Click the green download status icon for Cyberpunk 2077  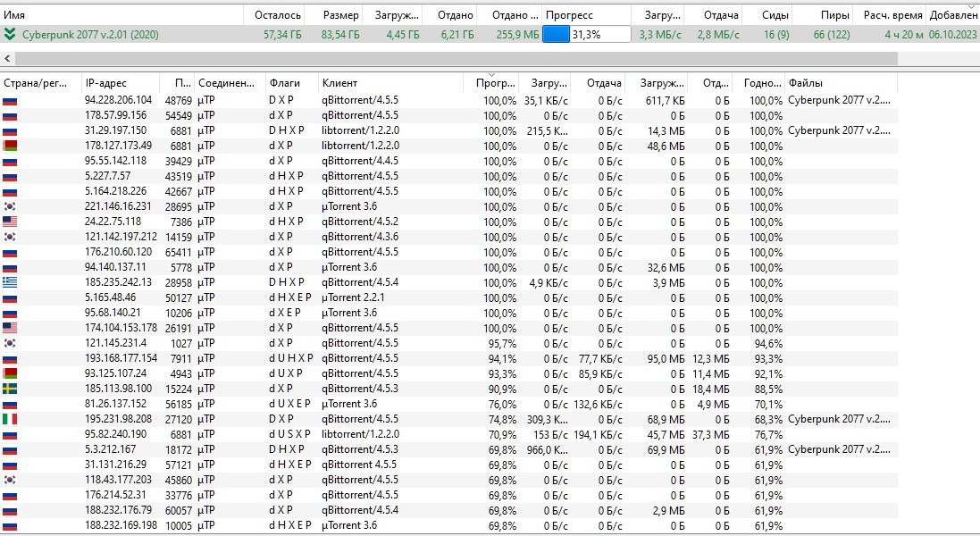tap(10, 34)
